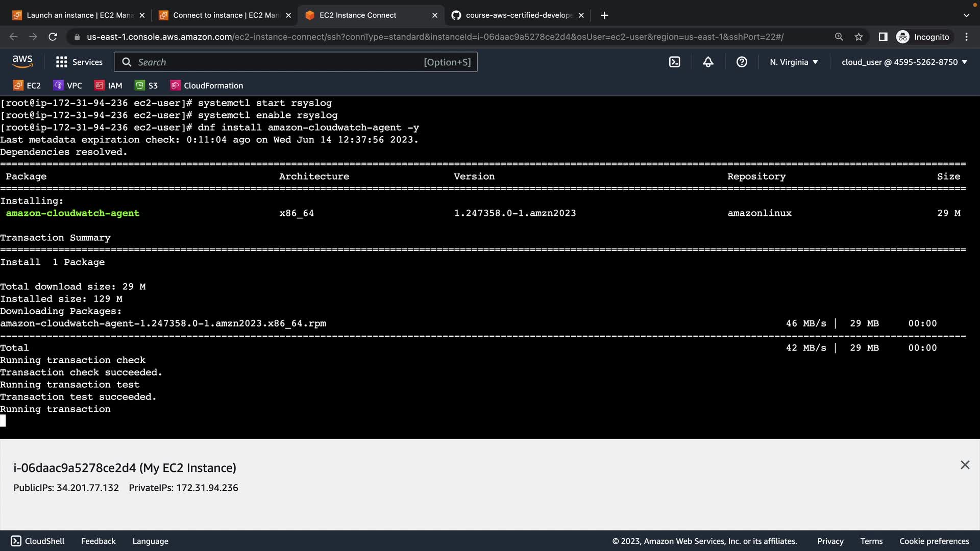Open CloudShell icon in top navigation bar
980x551 pixels.
point(674,62)
